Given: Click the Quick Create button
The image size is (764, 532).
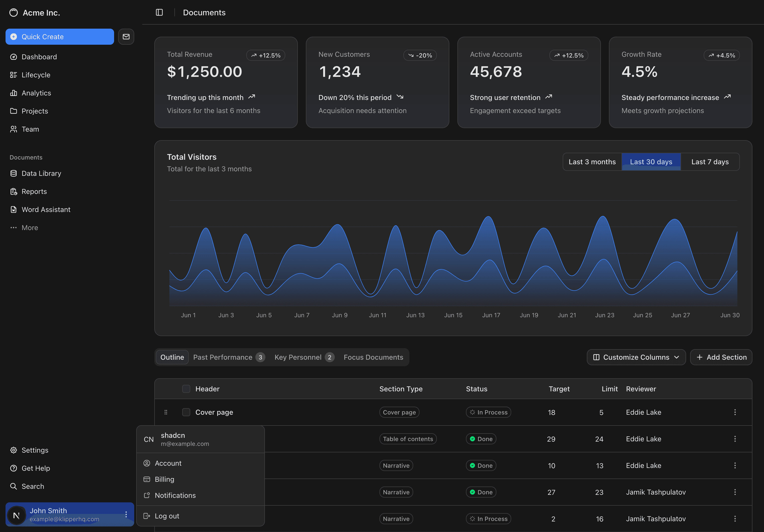Looking at the screenshot, I should point(60,37).
